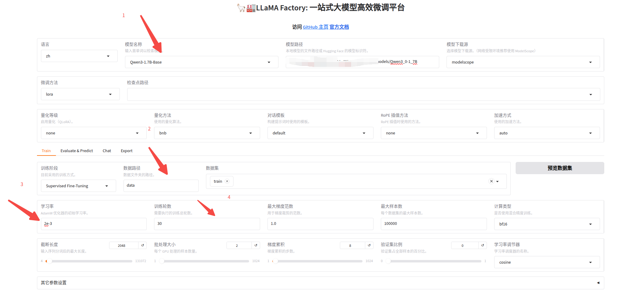644x293 pixels.
Task: Open the RoPE scaling none dropdown
Action: pos(434,133)
